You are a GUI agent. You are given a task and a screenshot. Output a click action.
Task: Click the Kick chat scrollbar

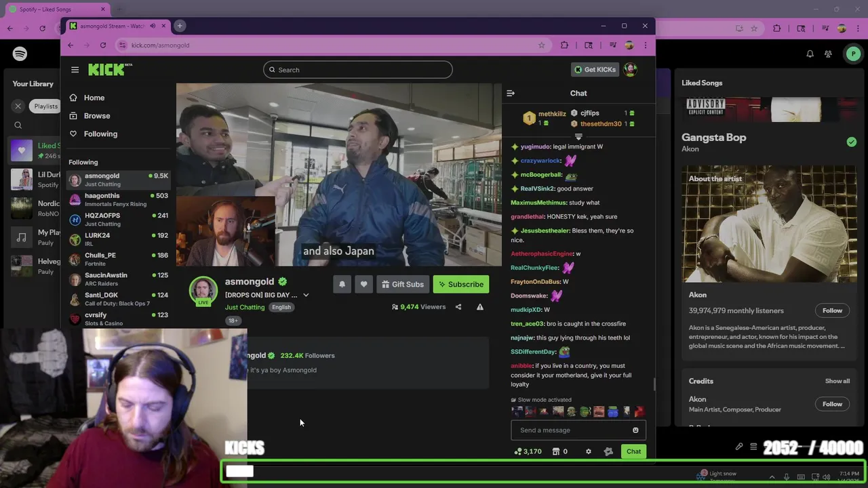[x=654, y=385]
